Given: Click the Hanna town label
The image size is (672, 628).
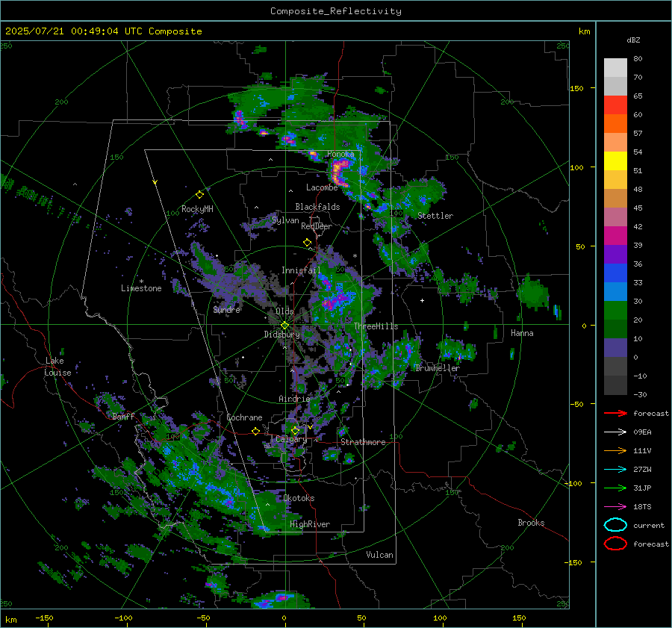Looking at the screenshot, I should click(522, 333).
